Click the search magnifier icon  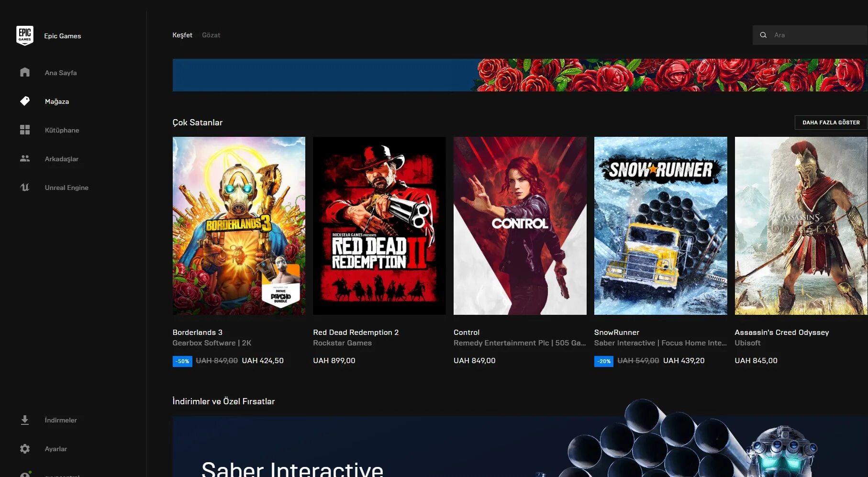point(763,35)
